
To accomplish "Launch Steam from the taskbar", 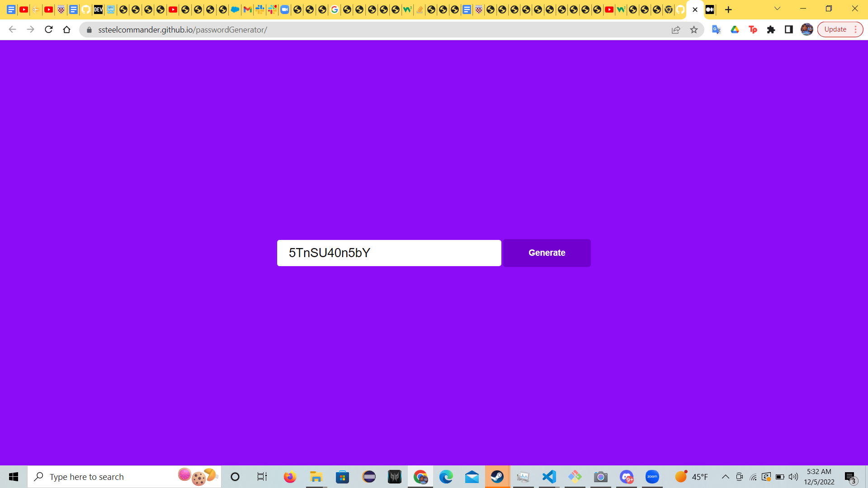I will tap(497, 477).
